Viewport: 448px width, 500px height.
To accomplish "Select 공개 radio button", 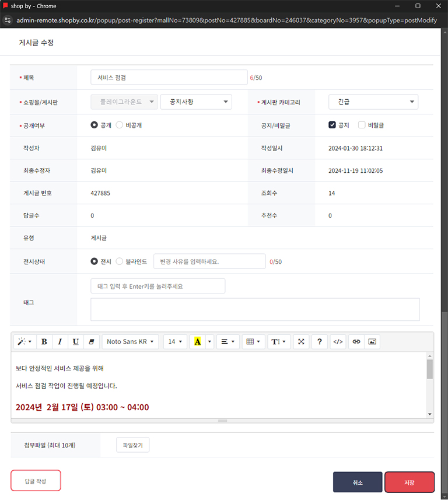I will [94, 125].
